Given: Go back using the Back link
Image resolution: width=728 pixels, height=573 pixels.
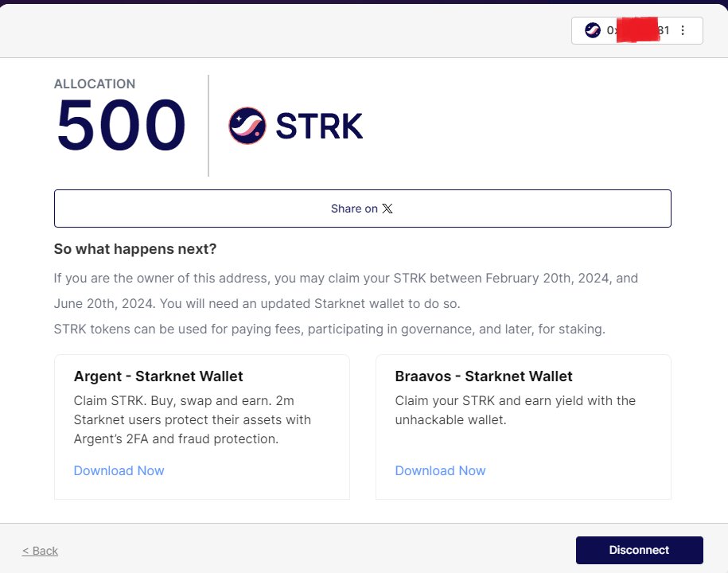Looking at the screenshot, I should pos(40,551).
